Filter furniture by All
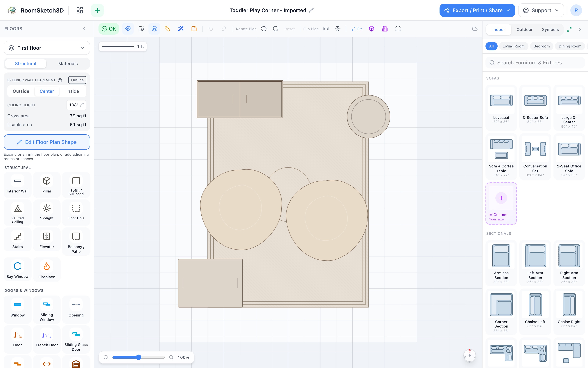The image size is (588, 368). click(491, 46)
